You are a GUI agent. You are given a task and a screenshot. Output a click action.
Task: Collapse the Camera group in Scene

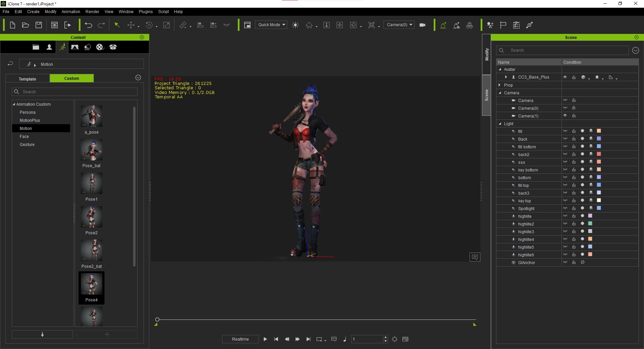(x=500, y=93)
